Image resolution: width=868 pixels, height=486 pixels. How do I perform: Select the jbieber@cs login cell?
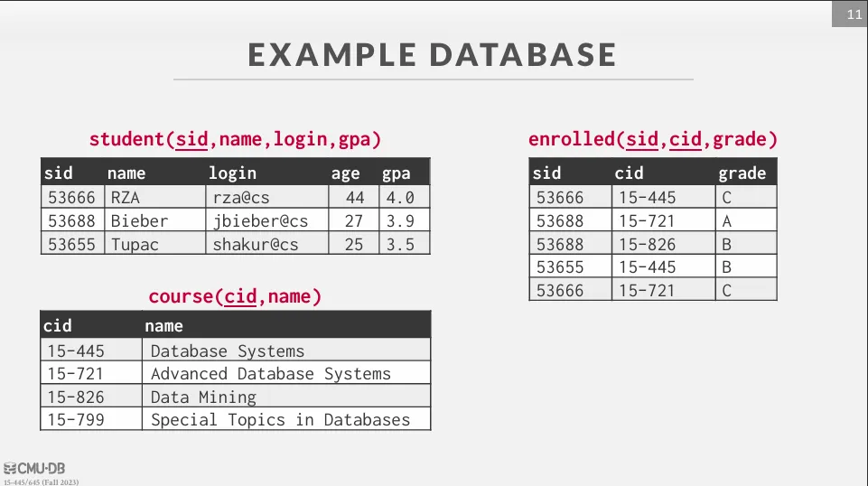[260, 220]
